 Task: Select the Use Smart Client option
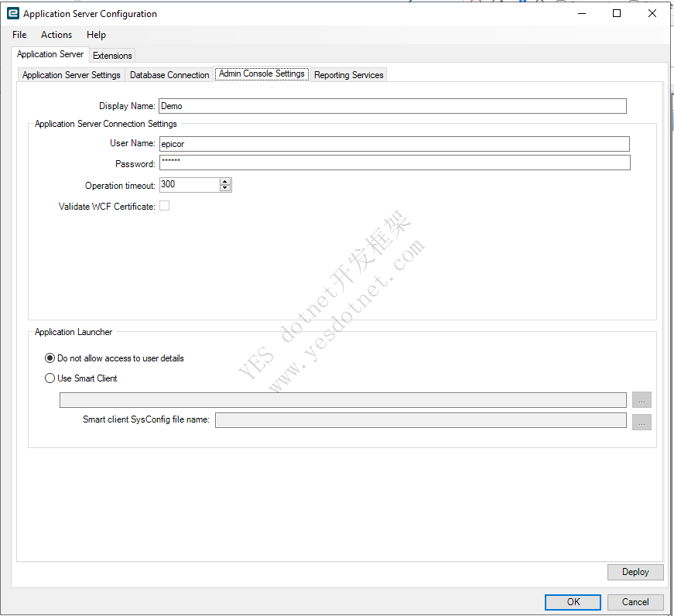50,378
